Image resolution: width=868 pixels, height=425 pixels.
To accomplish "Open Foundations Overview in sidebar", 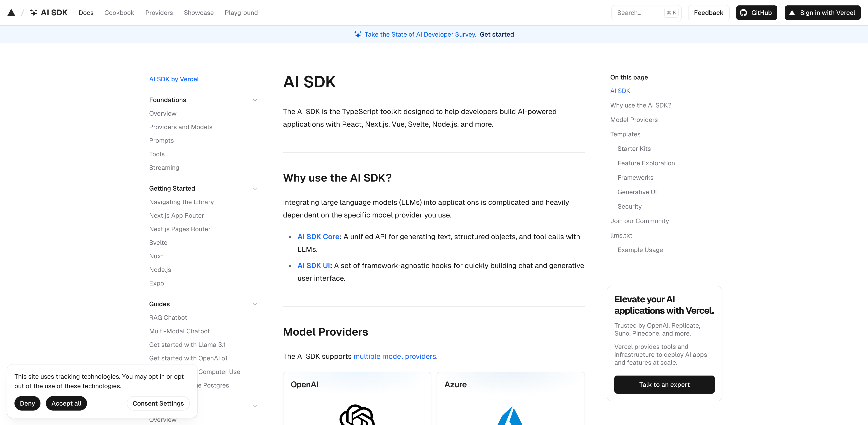I will coord(163,113).
